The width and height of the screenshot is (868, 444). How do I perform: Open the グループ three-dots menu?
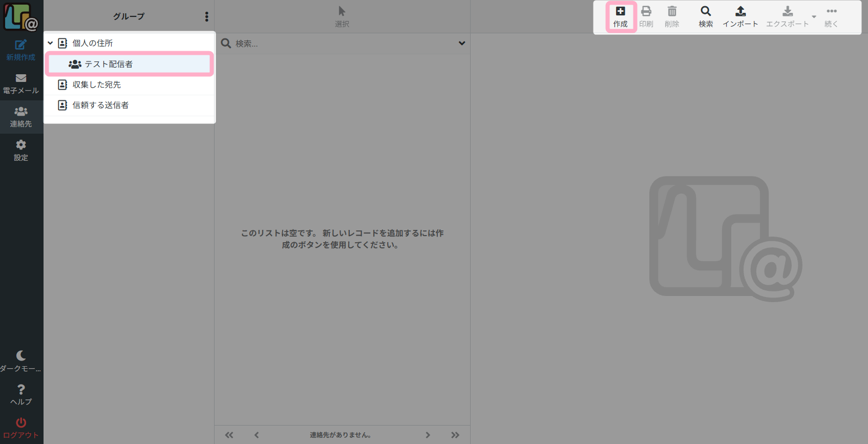pyautogui.click(x=207, y=16)
